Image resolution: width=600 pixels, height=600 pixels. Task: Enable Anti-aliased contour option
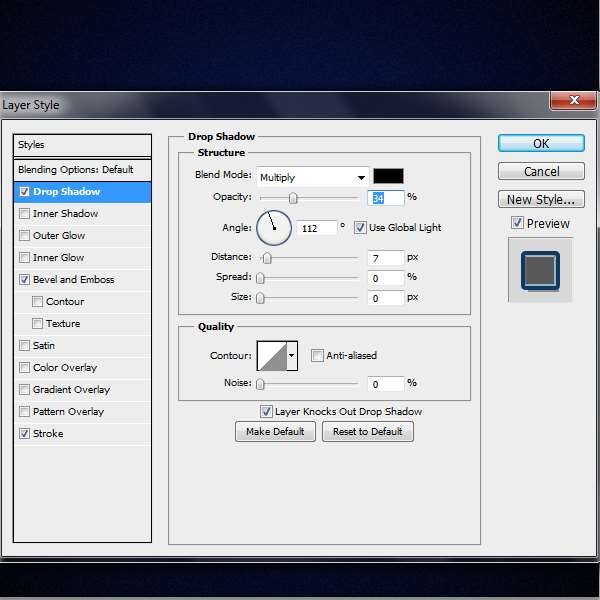click(317, 355)
